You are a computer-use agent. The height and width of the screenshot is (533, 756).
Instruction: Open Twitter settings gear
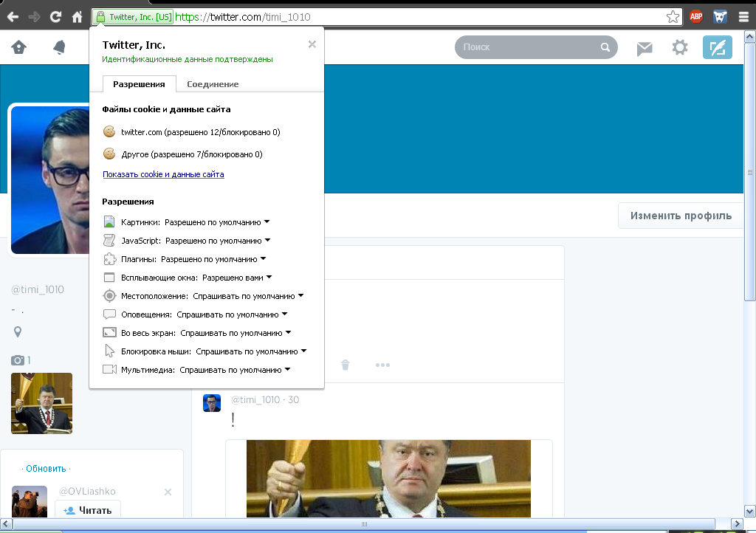[x=680, y=47]
